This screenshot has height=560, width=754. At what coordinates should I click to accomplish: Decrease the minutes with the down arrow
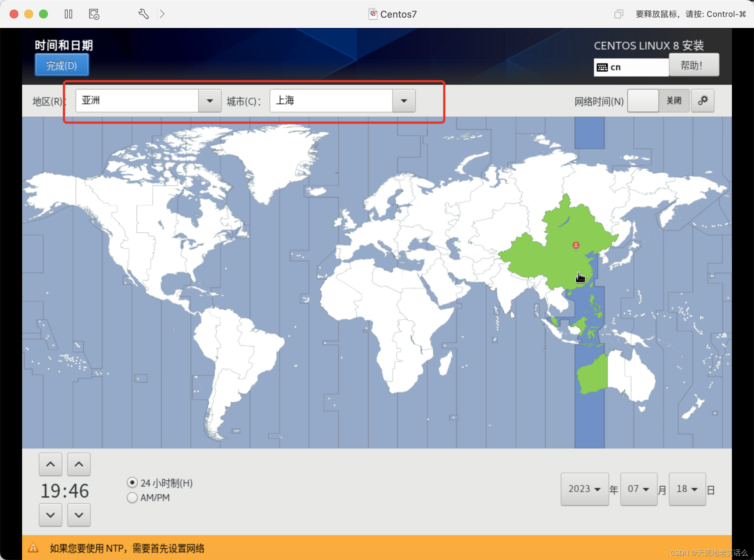coord(79,515)
